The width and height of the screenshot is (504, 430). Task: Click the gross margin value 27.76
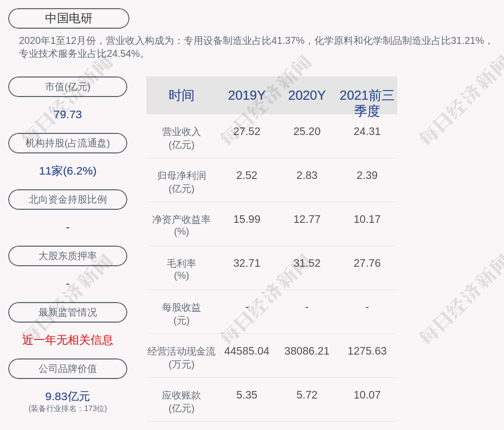tap(367, 263)
